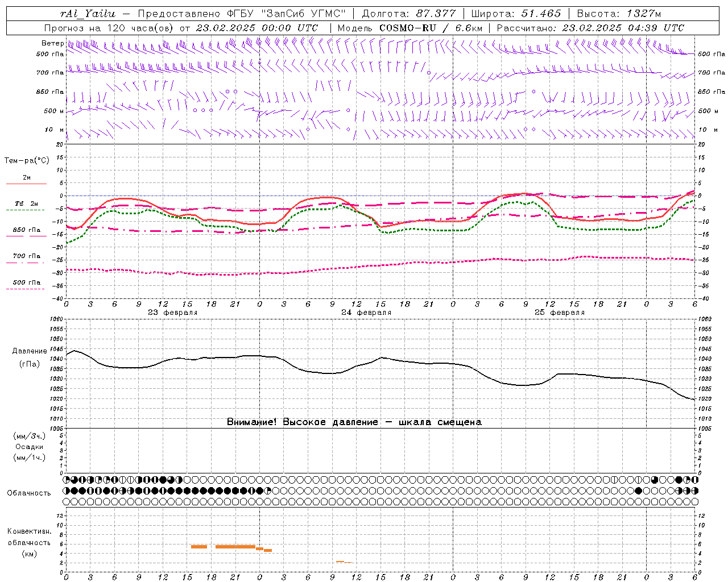Select the Давление pressure panel label
Viewport: 728px width, 582px height.
(x=30, y=351)
